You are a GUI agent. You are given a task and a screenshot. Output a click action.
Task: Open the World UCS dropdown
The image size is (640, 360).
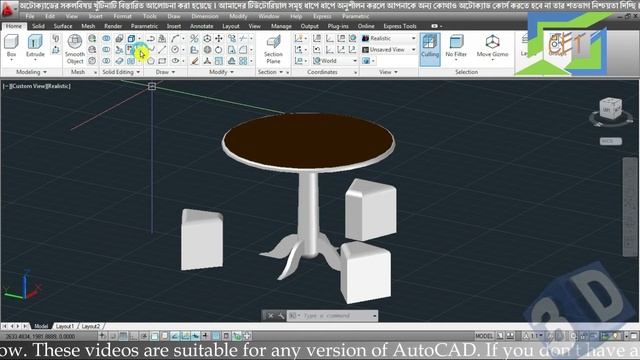tap(335, 61)
